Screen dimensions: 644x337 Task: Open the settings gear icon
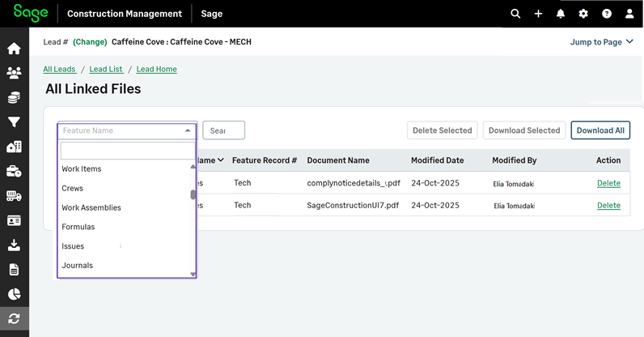point(583,14)
